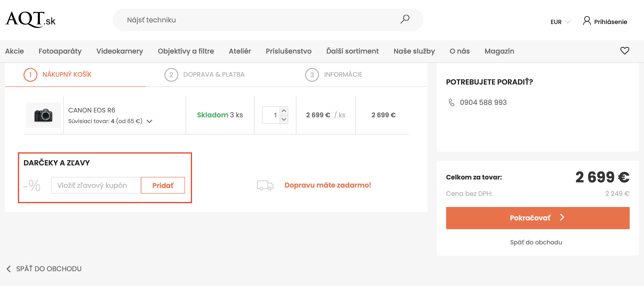Click step 1 circle icon
This screenshot has height=286, width=644.
tap(30, 75)
